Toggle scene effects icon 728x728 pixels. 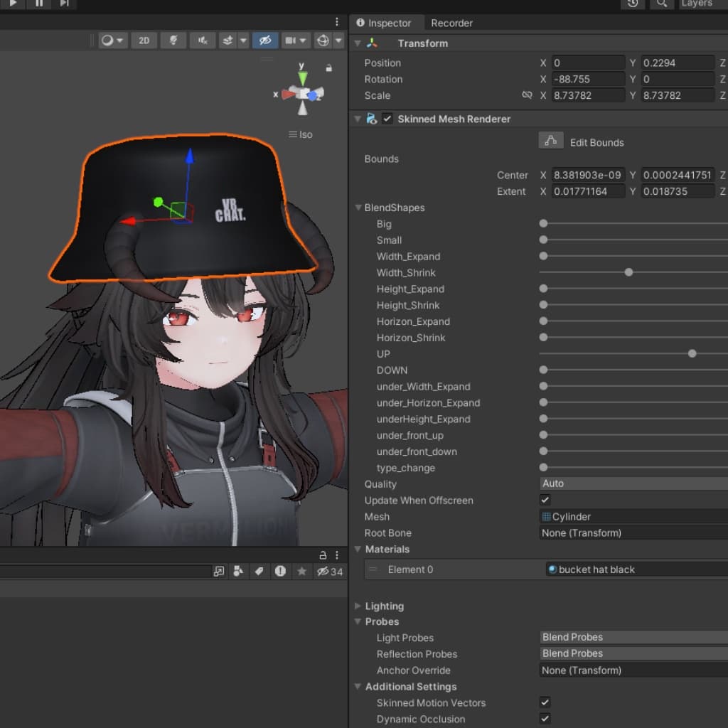click(x=227, y=41)
